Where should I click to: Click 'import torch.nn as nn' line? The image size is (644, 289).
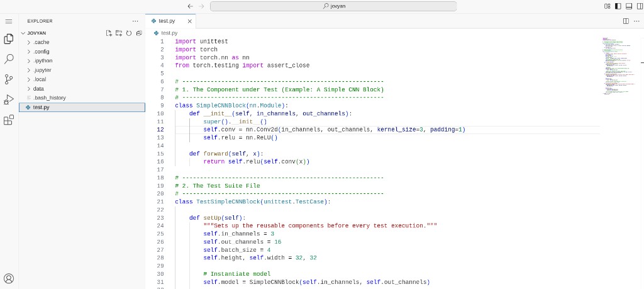tap(212, 57)
